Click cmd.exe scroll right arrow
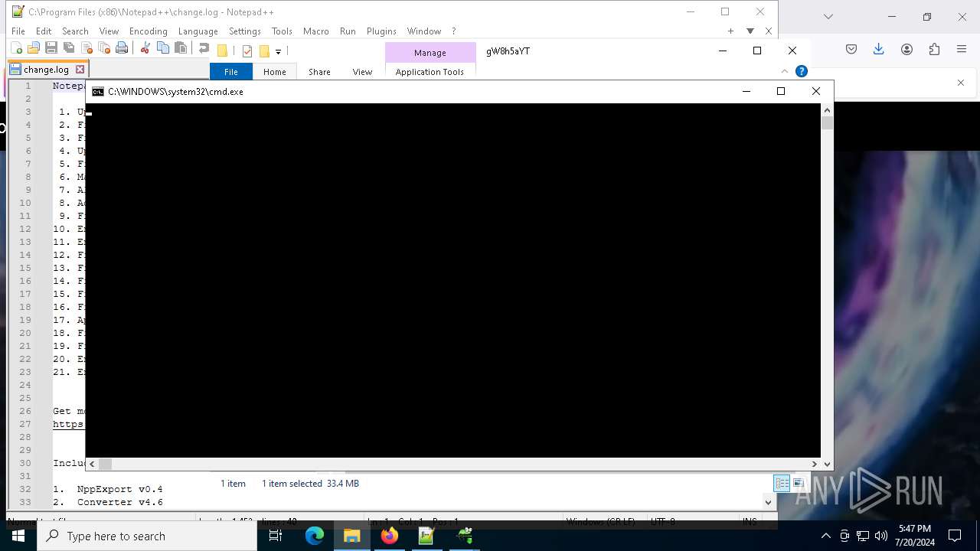 click(x=814, y=464)
